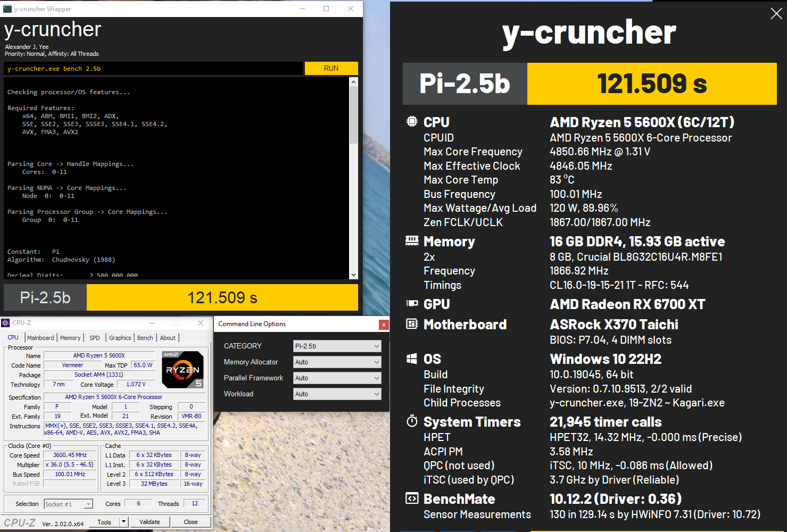The height and width of the screenshot is (532, 787).
Task: Minimize the y-cruncher Wrapper window
Action: pyautogui.click(x=302, y=9)
